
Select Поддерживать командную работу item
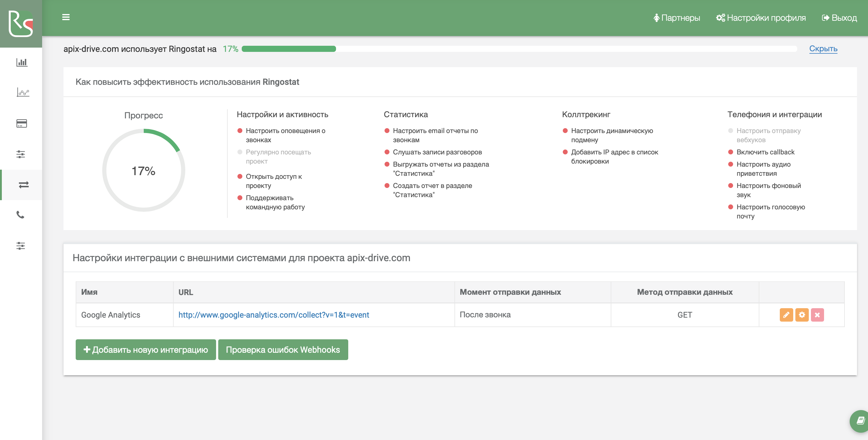pyautogui.click(x=275, y=202)
